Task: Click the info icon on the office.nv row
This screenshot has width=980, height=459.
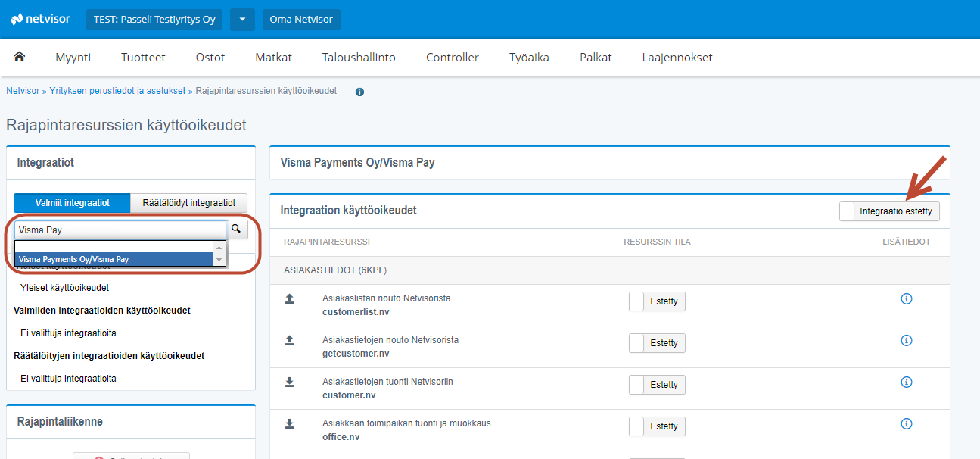Action: [x=906, y=423]
